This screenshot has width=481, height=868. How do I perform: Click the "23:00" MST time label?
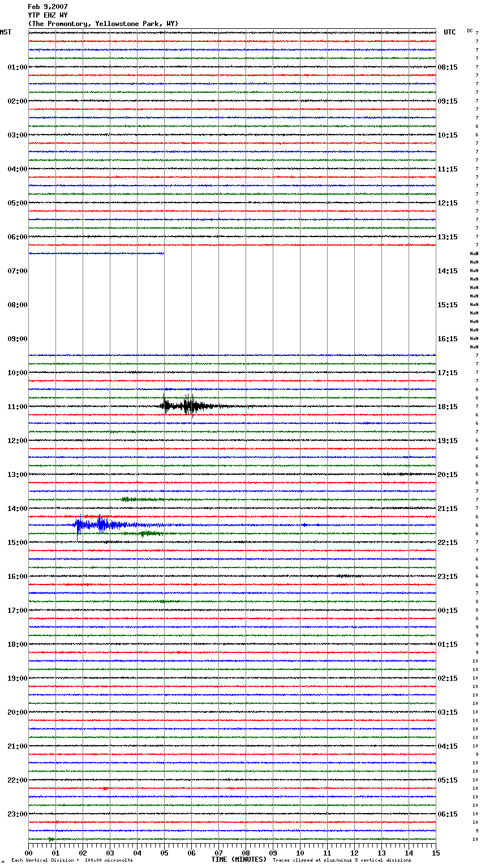coord(18,814)
